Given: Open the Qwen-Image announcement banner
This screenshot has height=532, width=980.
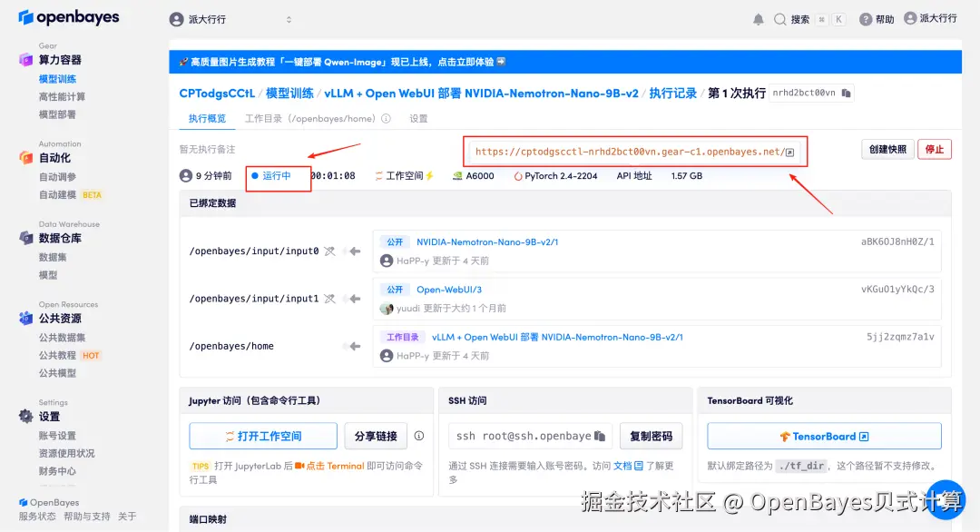Looking at the screenshot, I should coord(565,62).
